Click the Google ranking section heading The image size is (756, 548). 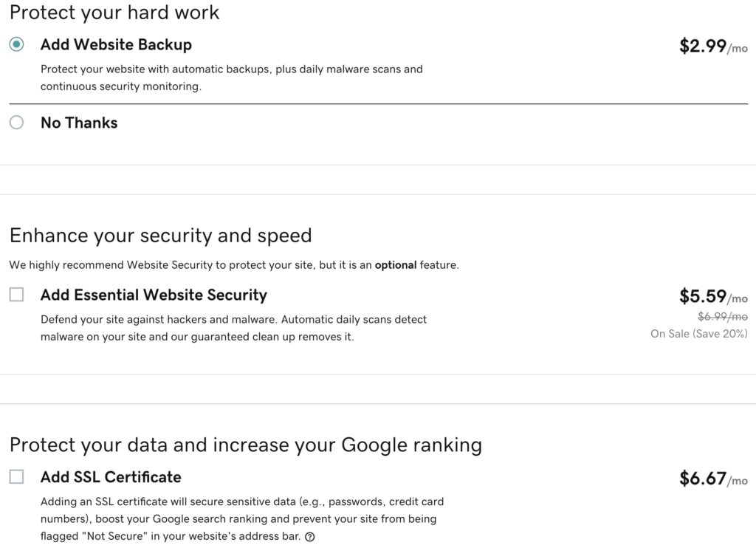click(x=246, y=445)
